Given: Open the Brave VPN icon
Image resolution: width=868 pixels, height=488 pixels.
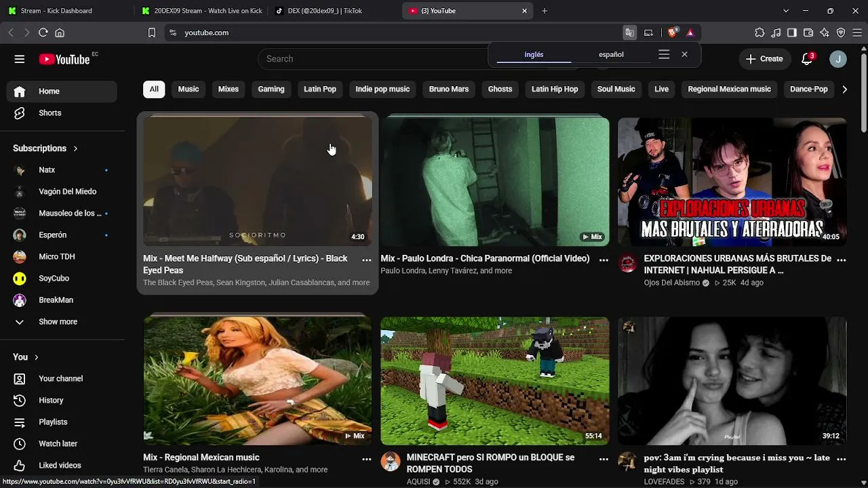Looking at the screenshot, I should (x=841, y=33).
